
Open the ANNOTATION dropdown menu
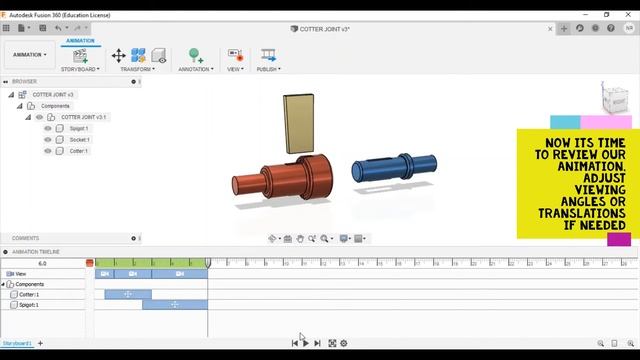tap(196, 69)
